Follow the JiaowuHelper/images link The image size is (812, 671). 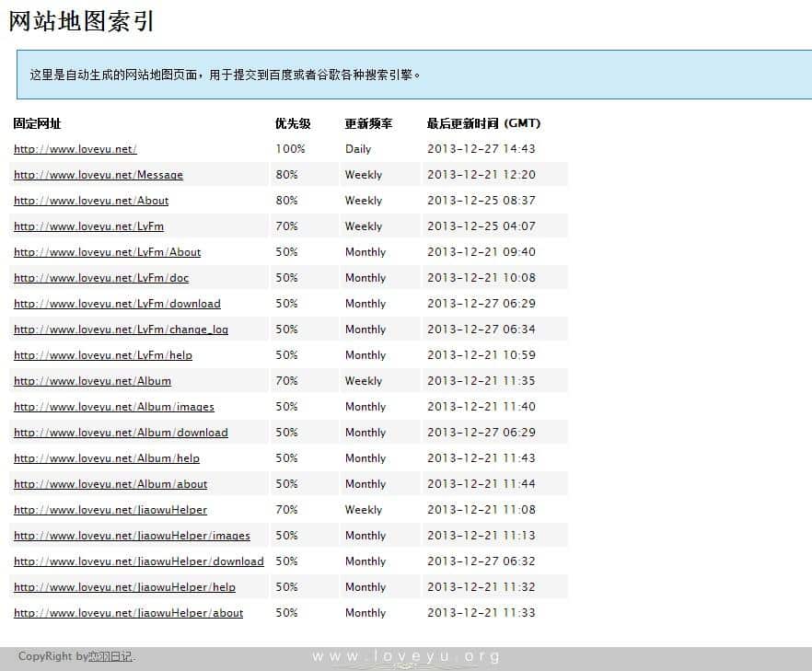(132, 536)
